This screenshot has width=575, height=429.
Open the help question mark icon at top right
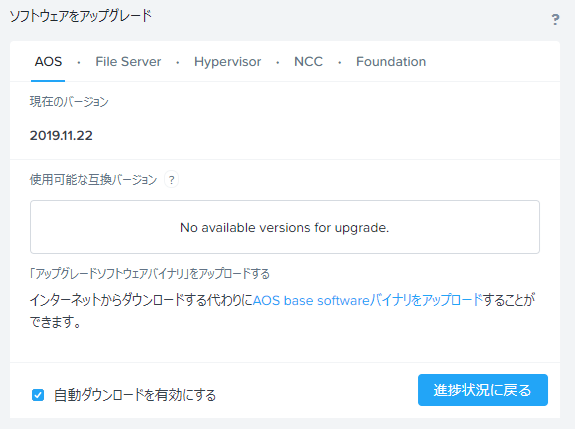(555, 19)
